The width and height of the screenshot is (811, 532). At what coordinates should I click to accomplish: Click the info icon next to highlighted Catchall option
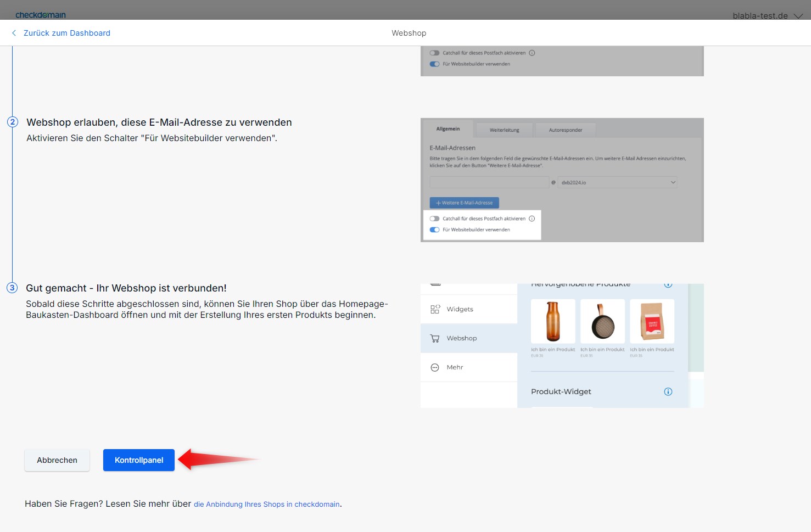pyautogui.click(x=532, y=219)
